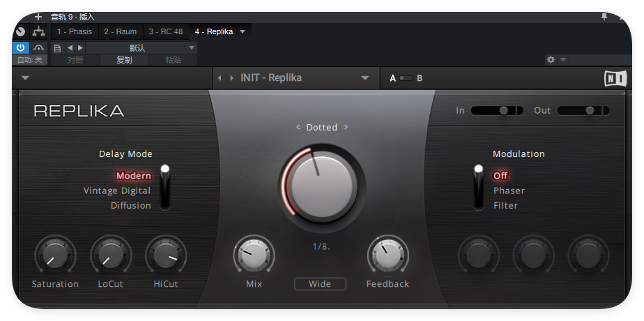This screenshot has height=321, width=644.
Task: Open the plugin menu arrow at header left
Action: pyautogui.click(x=26, y=77)
